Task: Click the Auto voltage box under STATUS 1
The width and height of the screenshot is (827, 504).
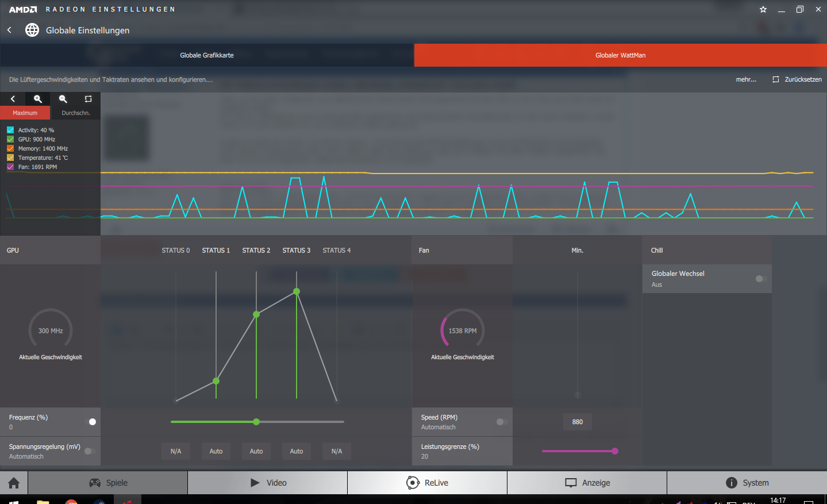Action: (x=216, y=451)
